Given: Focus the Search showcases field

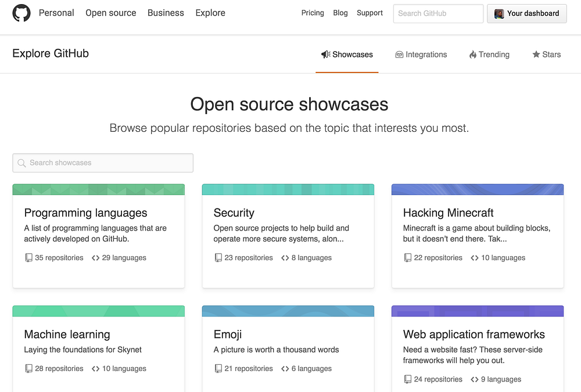Looking at the screenshot, I should click(103, 163).
